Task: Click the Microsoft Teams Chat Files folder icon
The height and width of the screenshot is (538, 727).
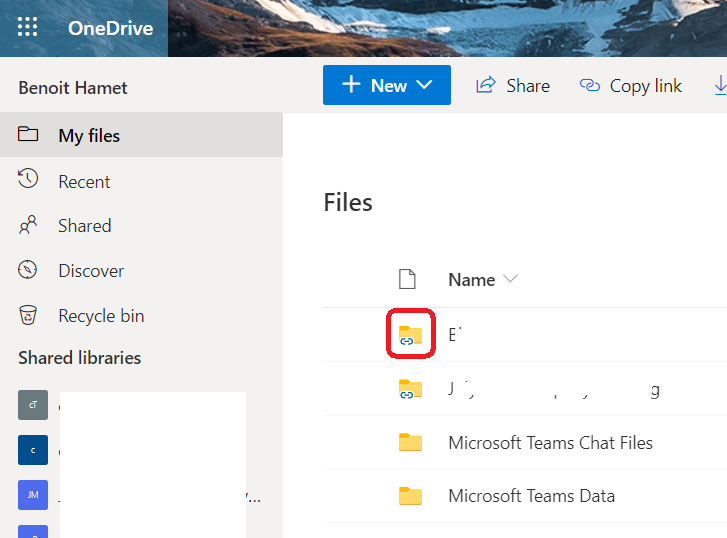Action: point(410,442)
